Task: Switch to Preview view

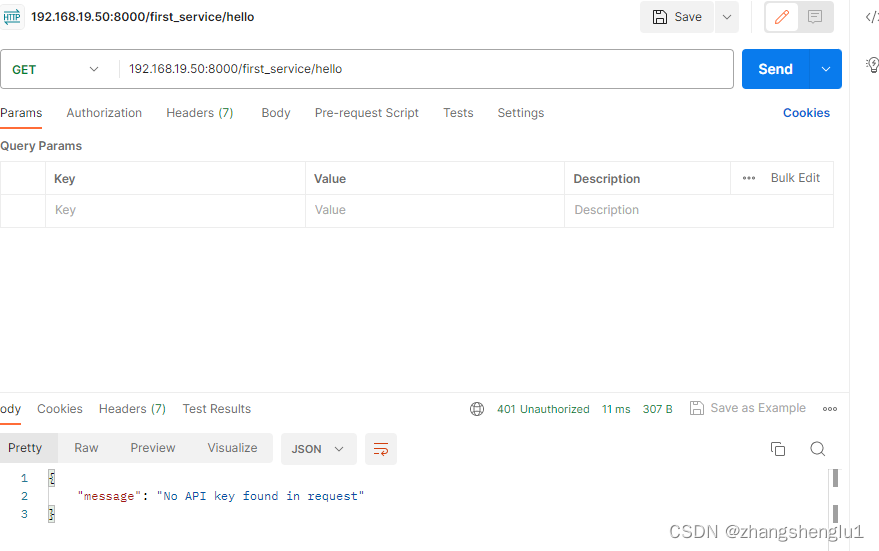Action: click(153, 448)
